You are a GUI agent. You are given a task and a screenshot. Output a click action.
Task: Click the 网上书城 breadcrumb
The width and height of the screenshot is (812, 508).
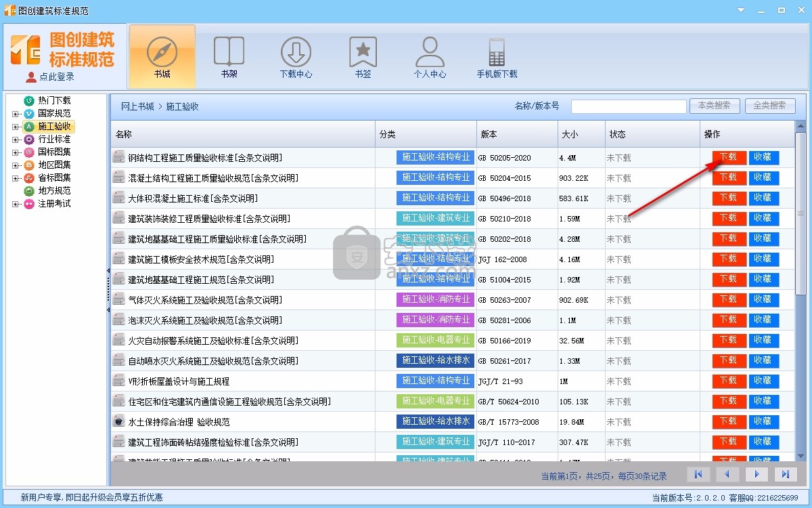coord(137,106)
